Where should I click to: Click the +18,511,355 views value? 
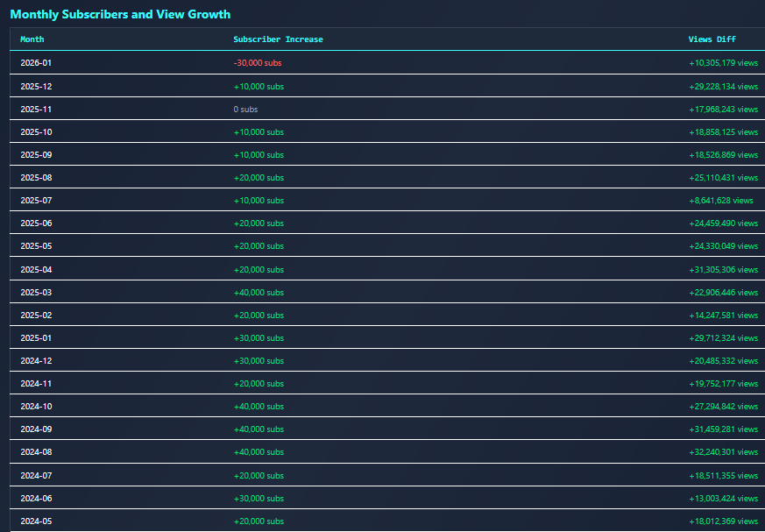(x=724, y=475)
